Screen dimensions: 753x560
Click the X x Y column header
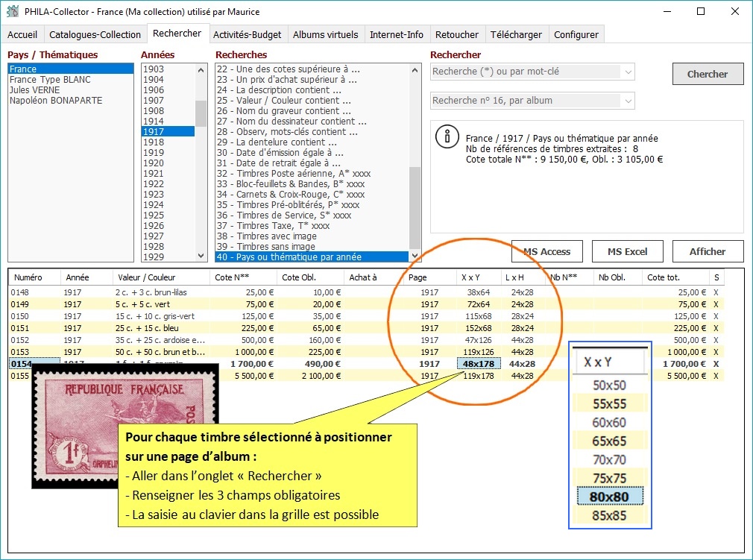[x=478, y=277]
